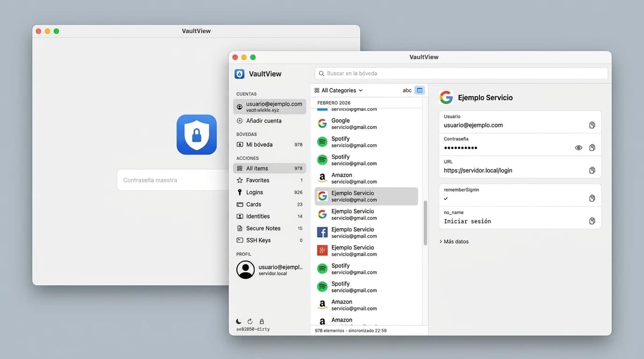The height and width of the screenshot is (359, 644).
Task: Open Mi bóveda vault
Action: pyautogui.click(x=270, y=144)
